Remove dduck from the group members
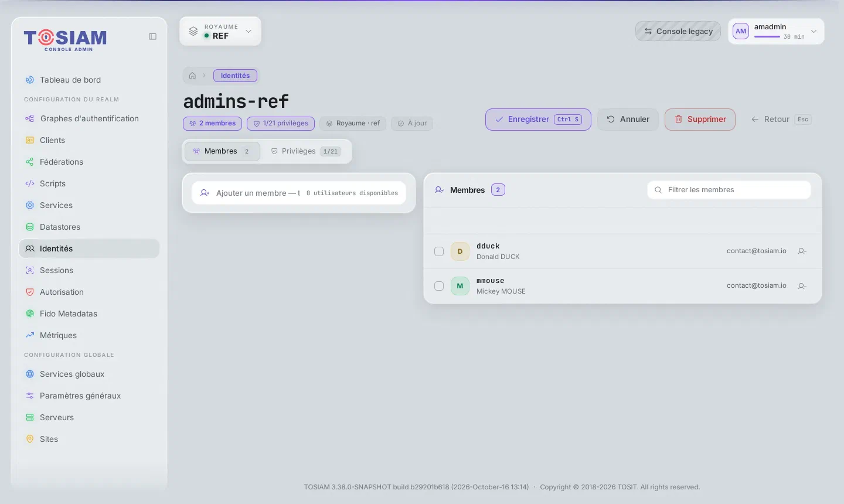 point(802,251)
